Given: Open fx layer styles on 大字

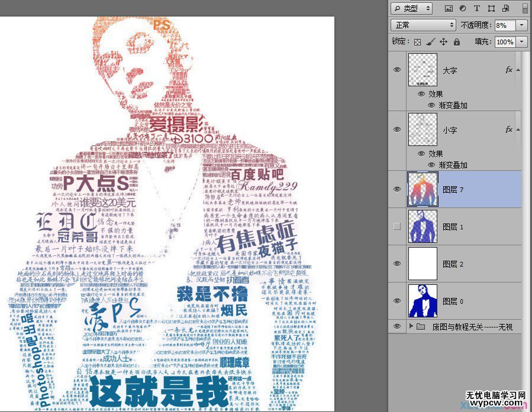Looking at the screenshot, I should 509,70.
